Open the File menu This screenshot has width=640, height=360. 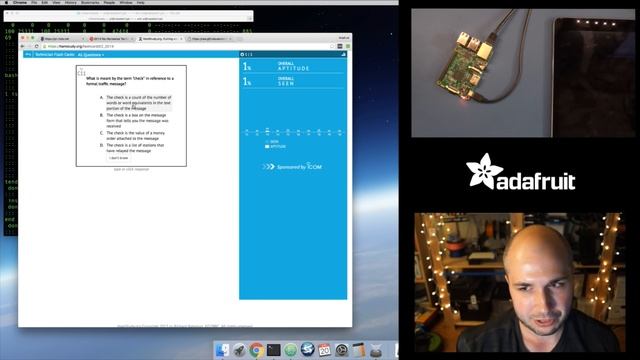point(34,2)
